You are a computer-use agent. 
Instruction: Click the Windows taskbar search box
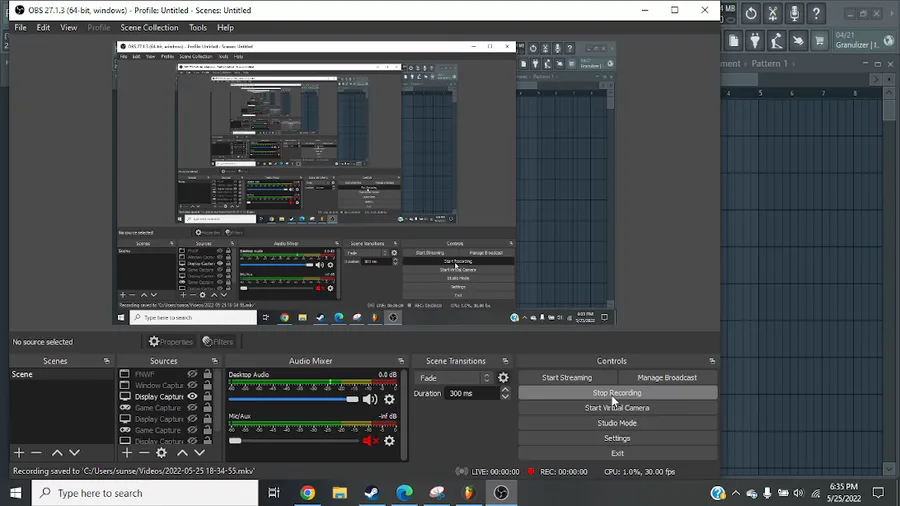tap(145, 493)
